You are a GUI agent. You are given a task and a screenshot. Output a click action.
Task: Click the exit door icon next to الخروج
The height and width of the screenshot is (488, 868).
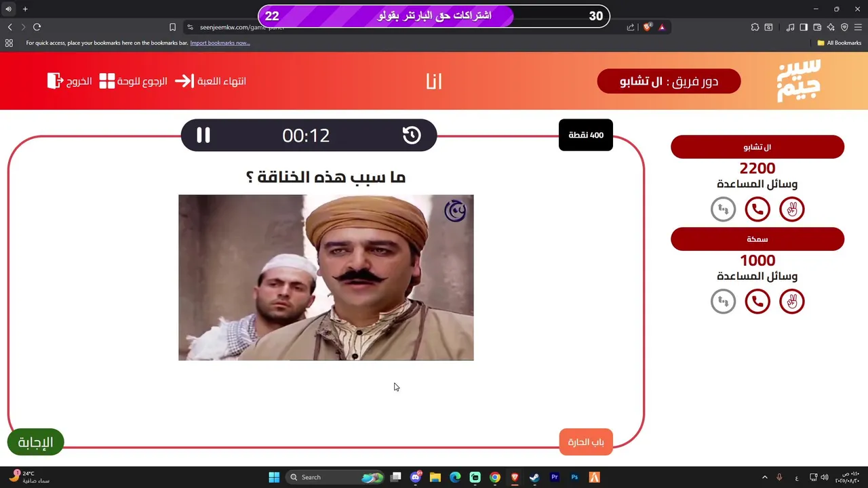[55, 81]
